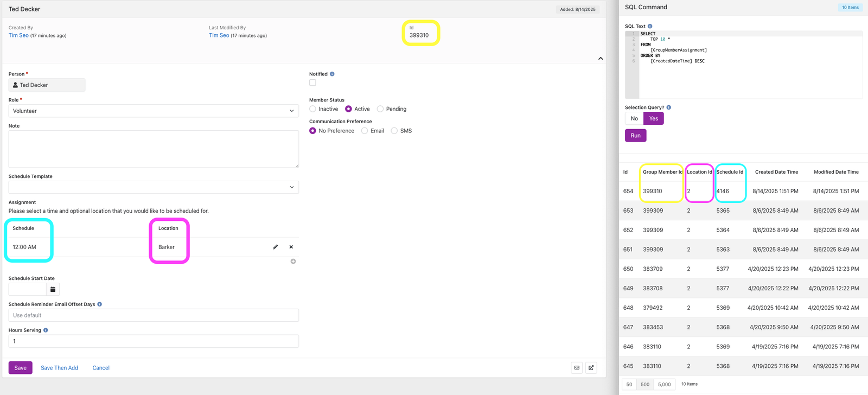Screen dimensions: 868x395
Task: Cancel editing the group member
Action: (x=101, y=368)
